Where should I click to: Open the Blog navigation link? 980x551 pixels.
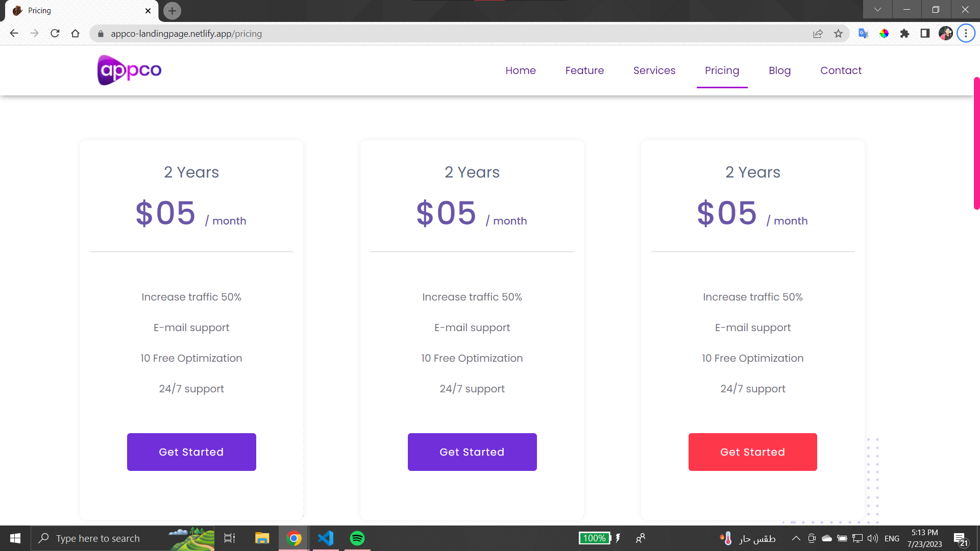coord(779,70)
